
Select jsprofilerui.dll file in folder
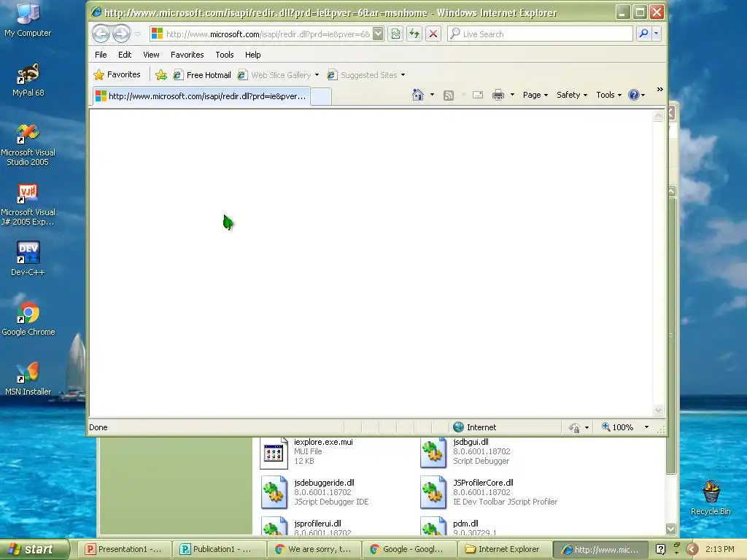coord(307,526)
